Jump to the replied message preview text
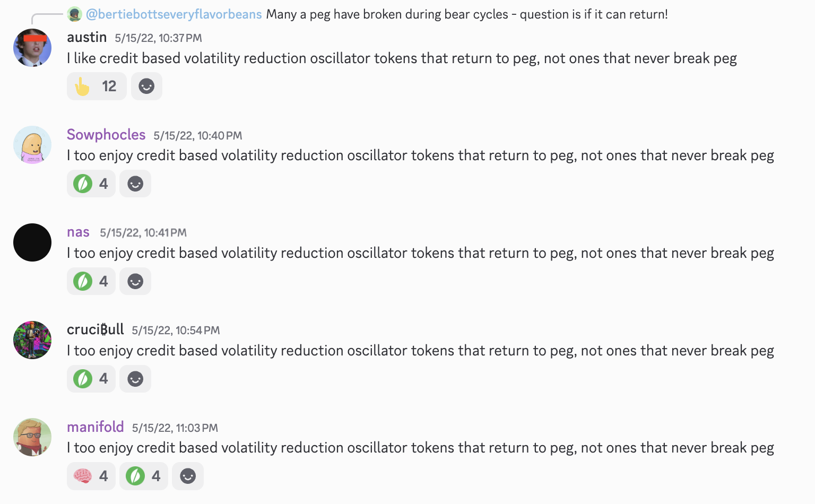The height and width of the screenshot is (504, 815). click(467, 14)
